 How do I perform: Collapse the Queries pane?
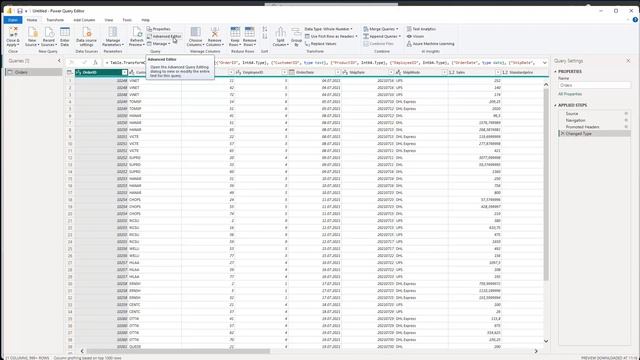pyautogui.click(x=59, y=61)
